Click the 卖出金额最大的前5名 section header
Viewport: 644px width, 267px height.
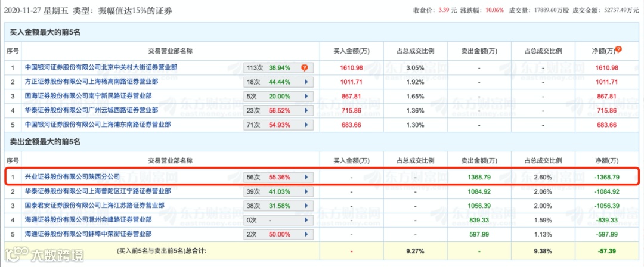(45, 142)
